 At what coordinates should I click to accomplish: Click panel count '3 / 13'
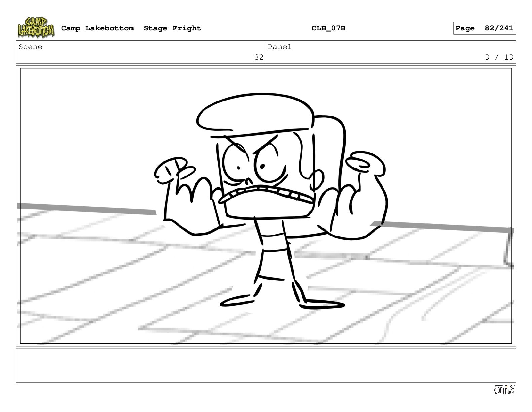(x=499, y=57)
